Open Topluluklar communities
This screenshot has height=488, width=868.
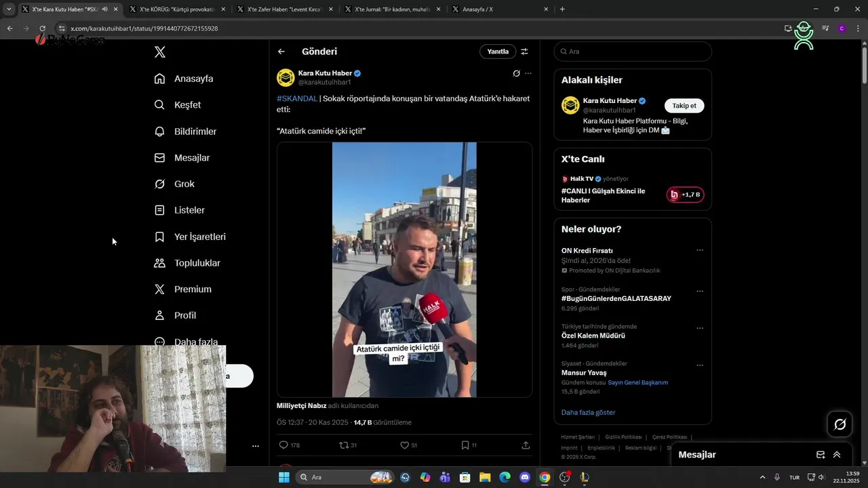click(187, 263)
